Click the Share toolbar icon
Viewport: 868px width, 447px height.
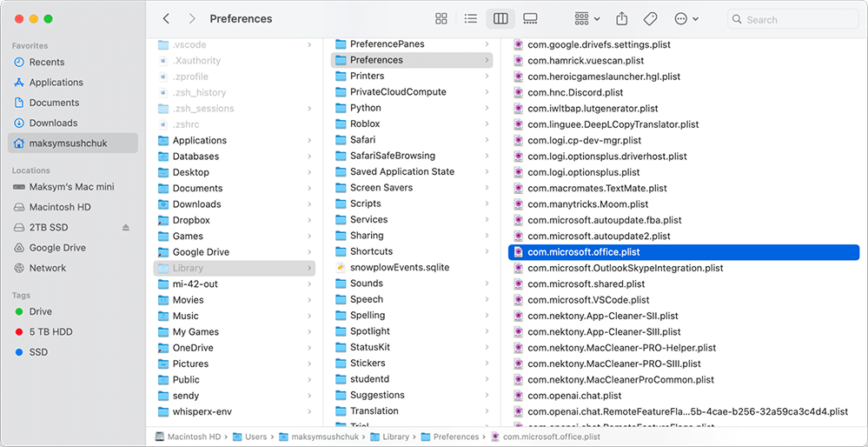[x=621, y=19]
